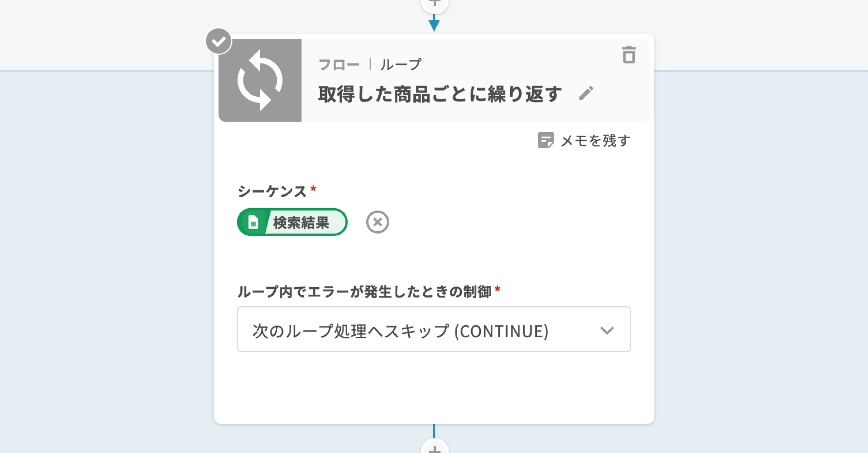
Task: Open the 次のループ処理へスキップ (CONTINUE) selector
Action: click(x=400, y=330)
